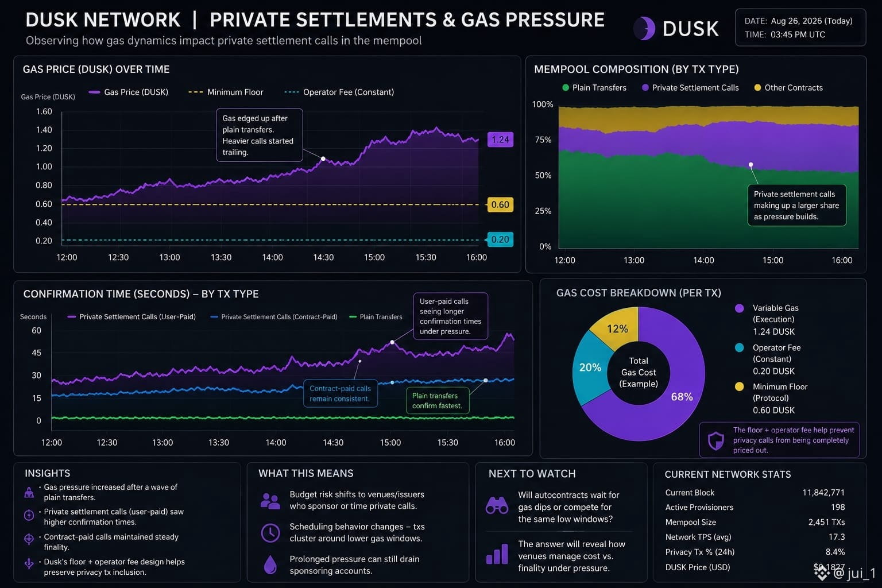
Task: Click the icon next to 'Private settlement calls (user-paid) saw' insight
Action: coord(29,515)
